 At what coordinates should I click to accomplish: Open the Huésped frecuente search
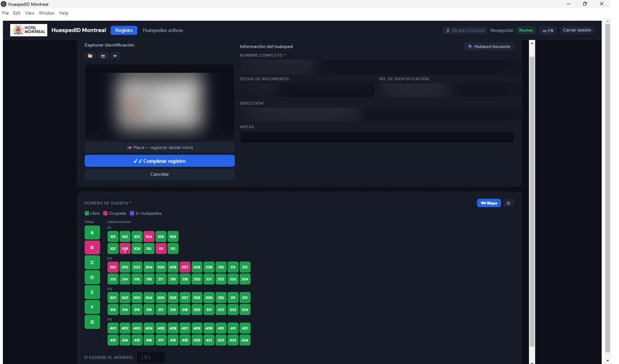click(x=489, y=46)
